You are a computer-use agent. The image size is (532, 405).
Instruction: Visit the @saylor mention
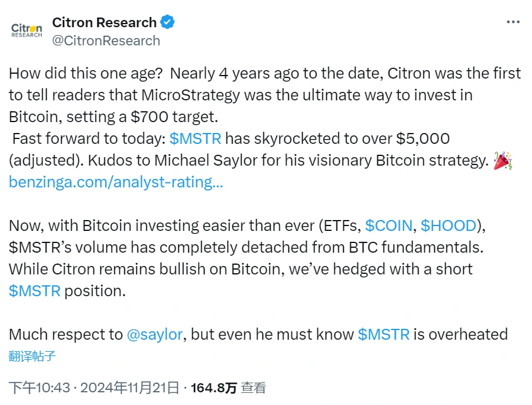coord(155,334)
